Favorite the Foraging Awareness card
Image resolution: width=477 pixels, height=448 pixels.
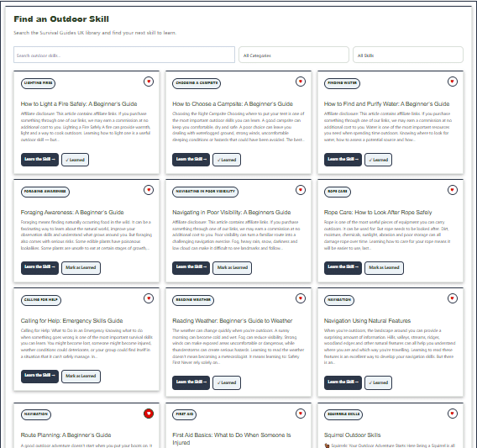149,190
